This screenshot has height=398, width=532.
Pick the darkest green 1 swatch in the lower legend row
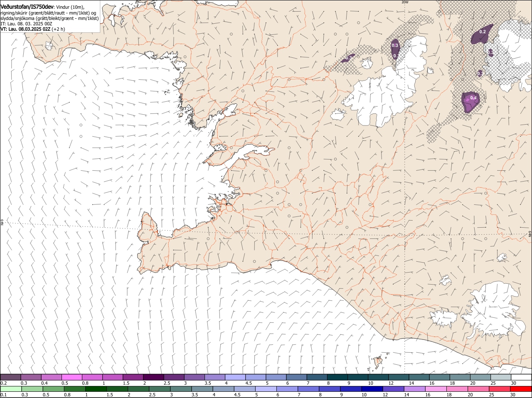coord(96,389)
